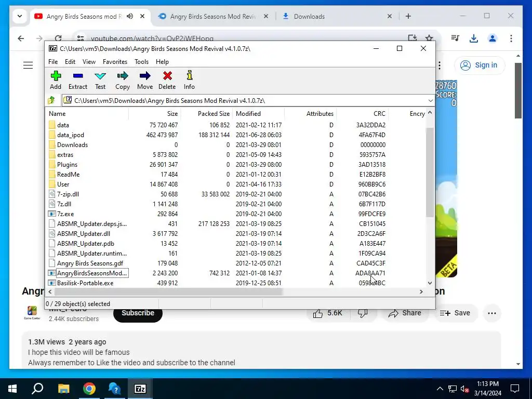Expand the 7-Zip address path dropdown
Image resolution: width=532 pixels, height=399 pixels.
click(430, 100)
